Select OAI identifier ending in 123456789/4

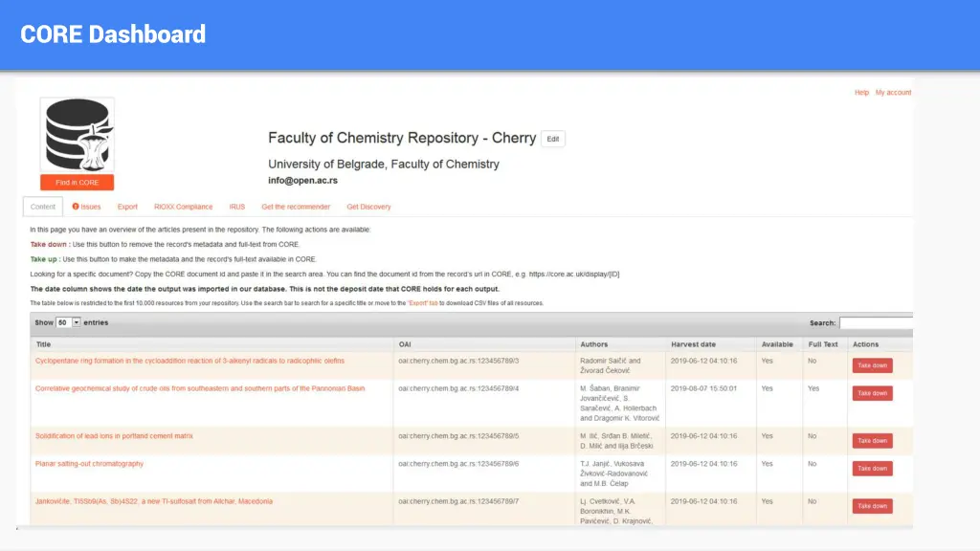(x=458, y=388)
